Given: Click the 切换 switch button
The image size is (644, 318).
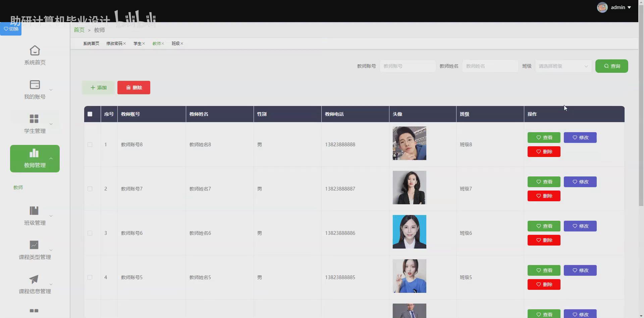Looking at the screenshot, I should point(11,29).
